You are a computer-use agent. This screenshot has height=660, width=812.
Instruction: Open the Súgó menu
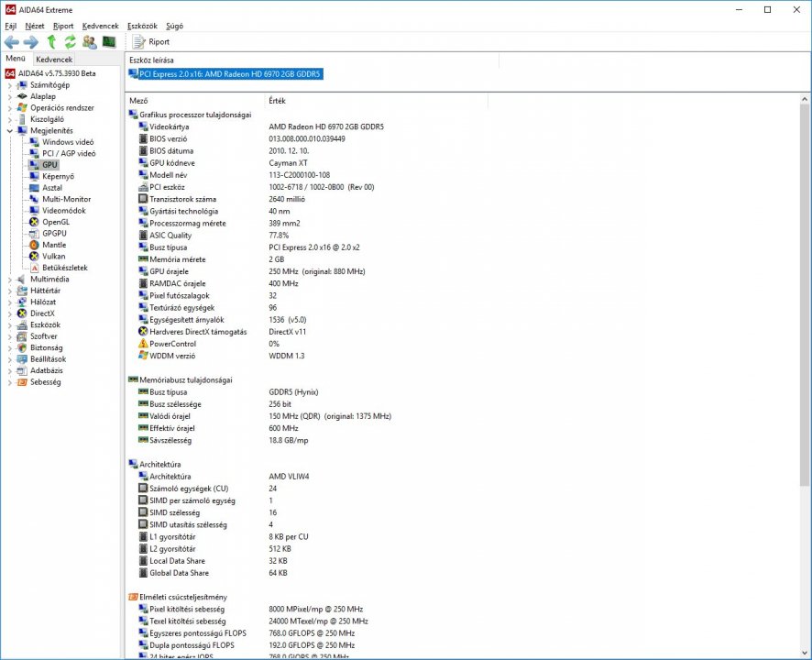pos(174,26)
